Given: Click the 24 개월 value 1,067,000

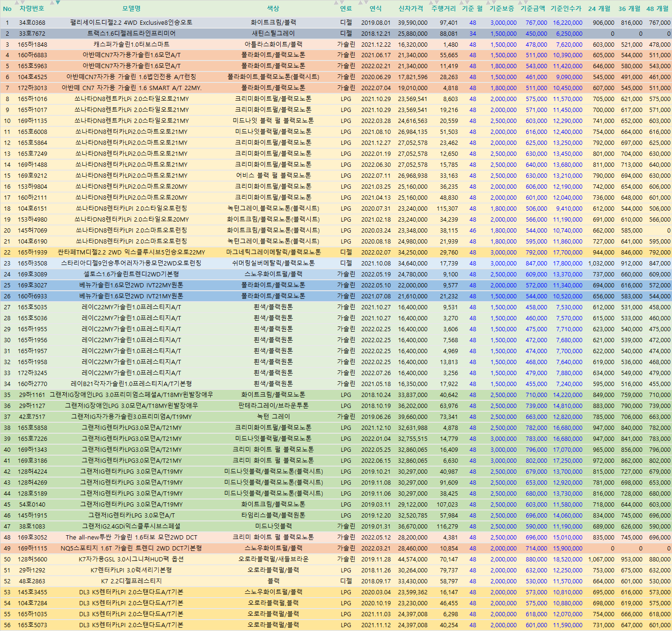Looking at the screenshot, I should click(x=601, y=559).
